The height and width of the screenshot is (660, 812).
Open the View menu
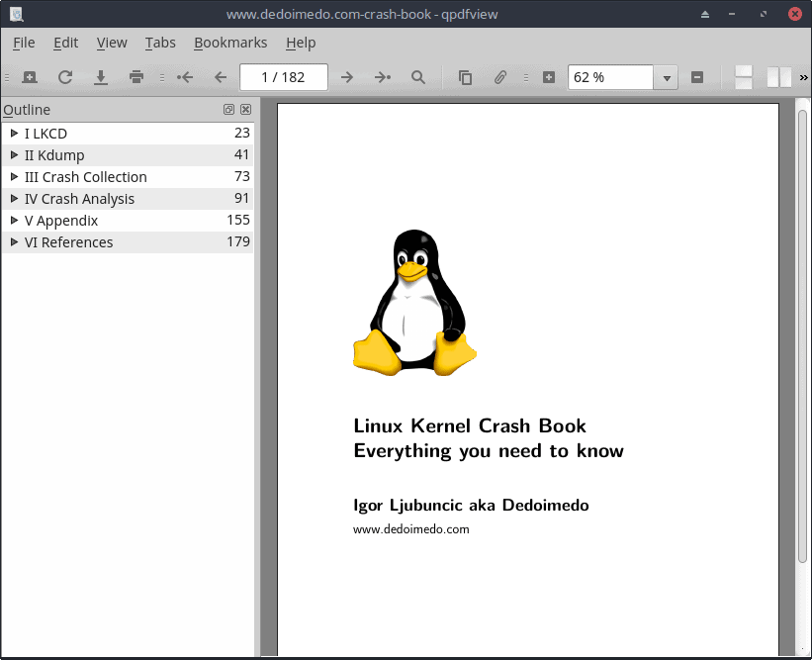112,43
